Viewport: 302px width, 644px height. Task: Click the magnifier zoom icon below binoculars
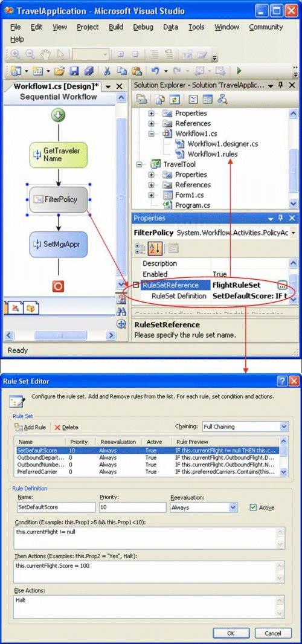[121, 324]
